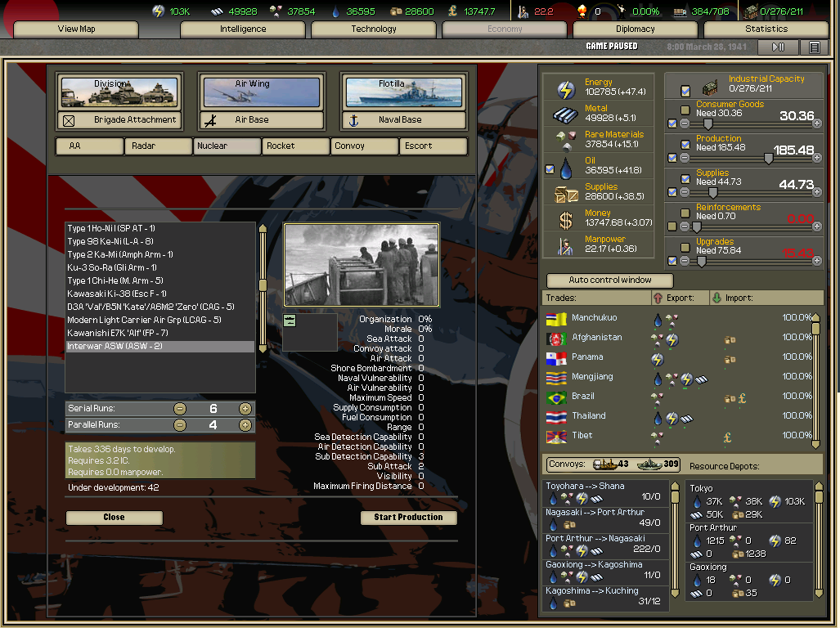Viewport: 840px width, 628px height.
Task: Click the Money dollar sign icon
Action: (x=566, y=220)
